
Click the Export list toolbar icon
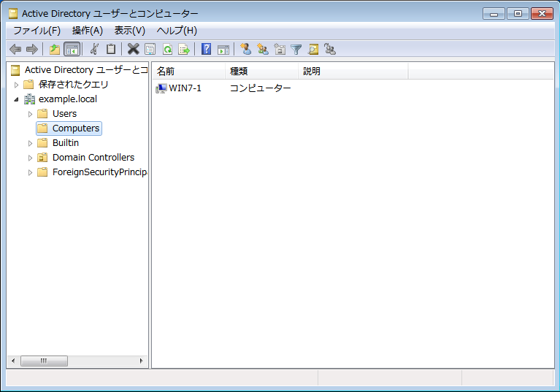coord(184,49)
